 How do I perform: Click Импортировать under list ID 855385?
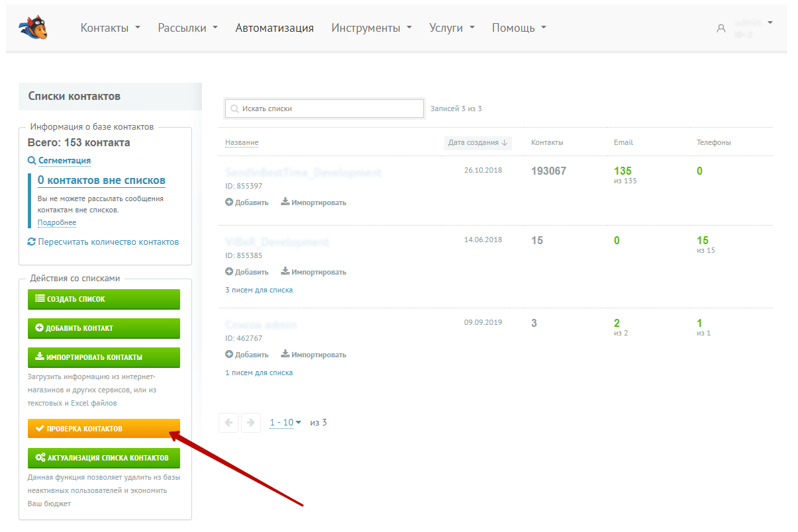click(319, 272)
